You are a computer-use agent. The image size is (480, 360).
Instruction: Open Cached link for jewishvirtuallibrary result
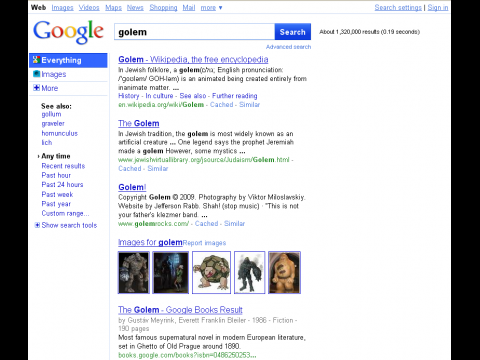[130, 169]
